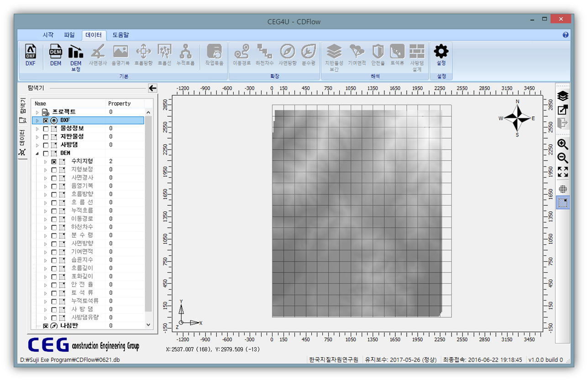Select the 데이터 ribbon tab
This screenshot has width=588, height=381.
[94, 35]
